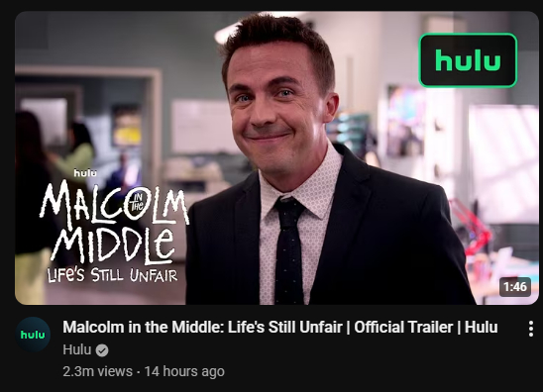Open the Malcolm in the Middle trailer title link

(x=280, y=327)
